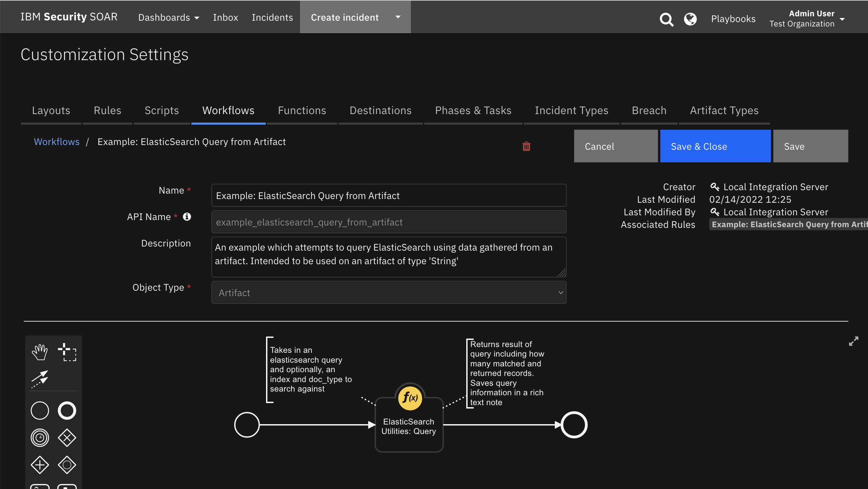This screenshot has height=489, width=868.
Task: Open the Incident Types tab
Action: coord(571,111)
